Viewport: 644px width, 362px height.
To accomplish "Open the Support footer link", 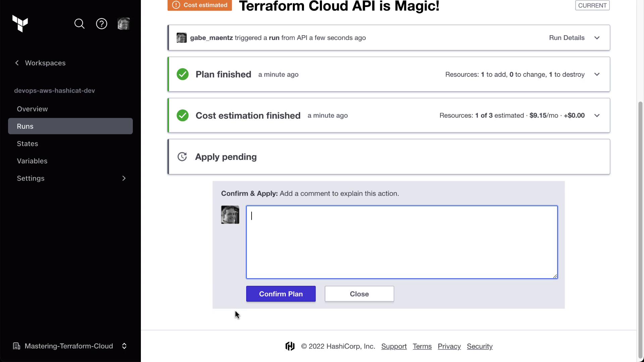I will [394, 346].
